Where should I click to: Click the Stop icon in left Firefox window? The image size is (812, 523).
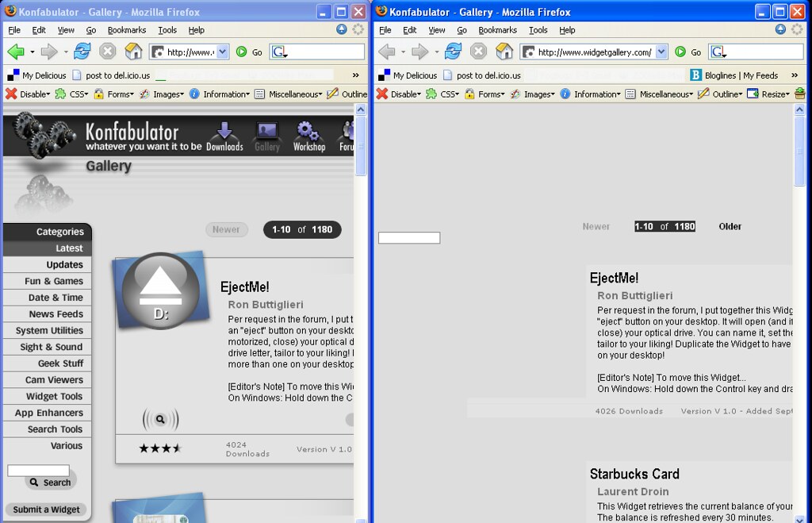point(108,52)
